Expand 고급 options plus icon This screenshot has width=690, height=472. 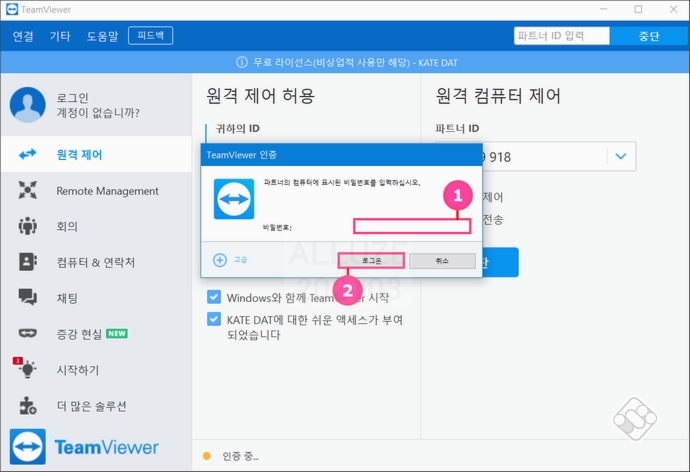point(220,260)
